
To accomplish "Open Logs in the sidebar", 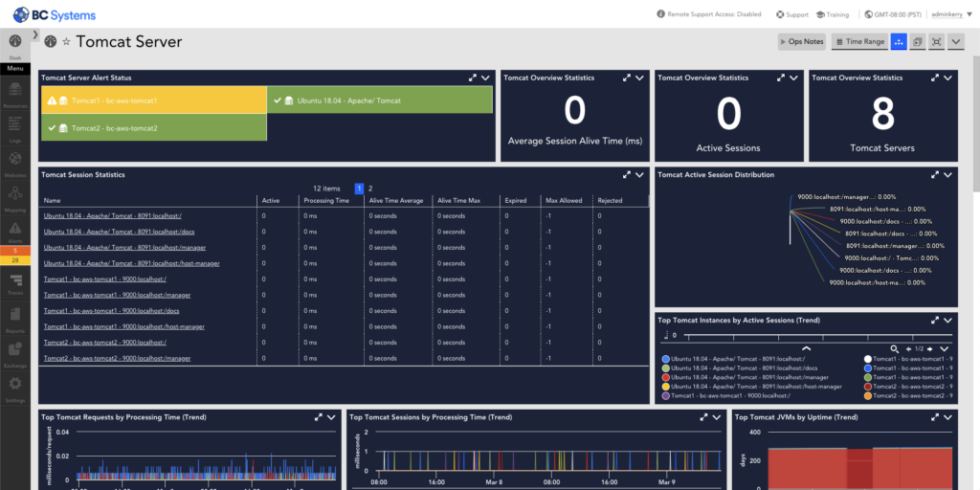I will (15, 128).
